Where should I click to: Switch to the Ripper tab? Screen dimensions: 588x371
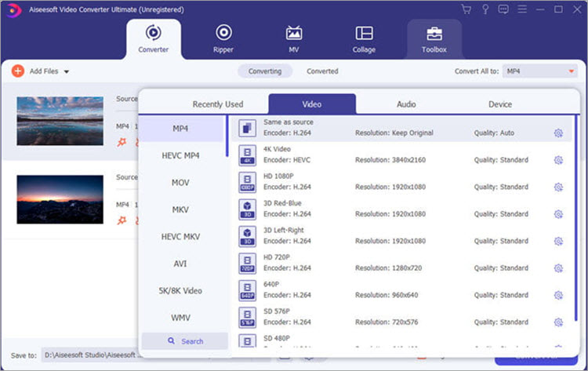223,39
